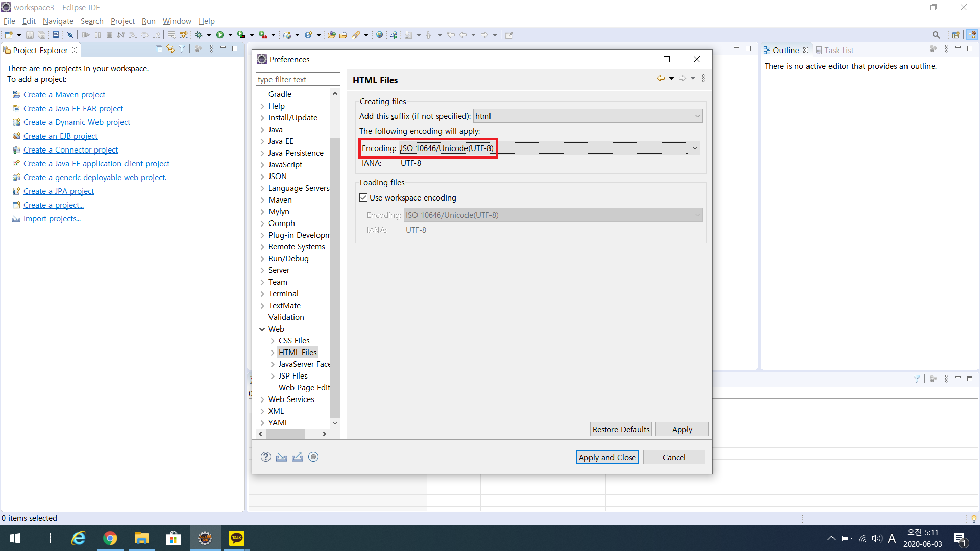Click the Save All toolbar icon
The width and height of the screenshot is (980, 551).
pyautogui.click(x=42, y=35)
